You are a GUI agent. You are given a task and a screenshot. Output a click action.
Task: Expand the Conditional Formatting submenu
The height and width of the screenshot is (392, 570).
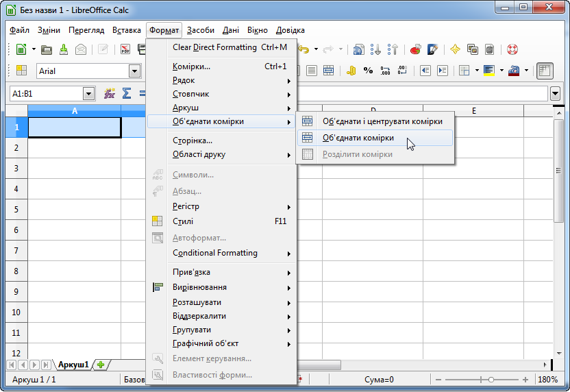[x=222, y=253]
